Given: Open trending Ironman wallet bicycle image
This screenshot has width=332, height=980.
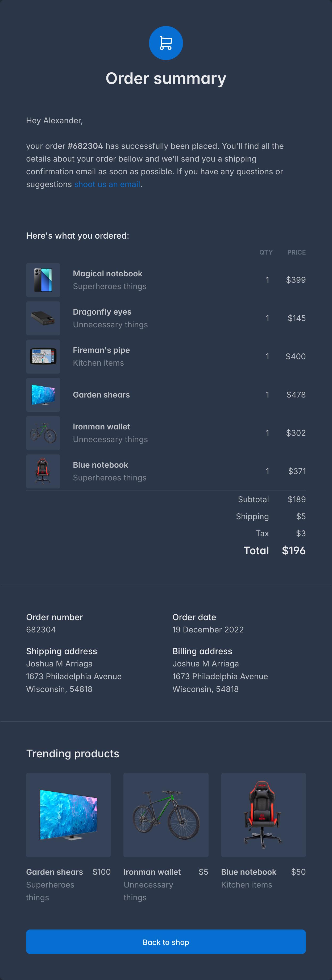Looking at the screenshot, I should pyautogui.click(x=166, y=815).
